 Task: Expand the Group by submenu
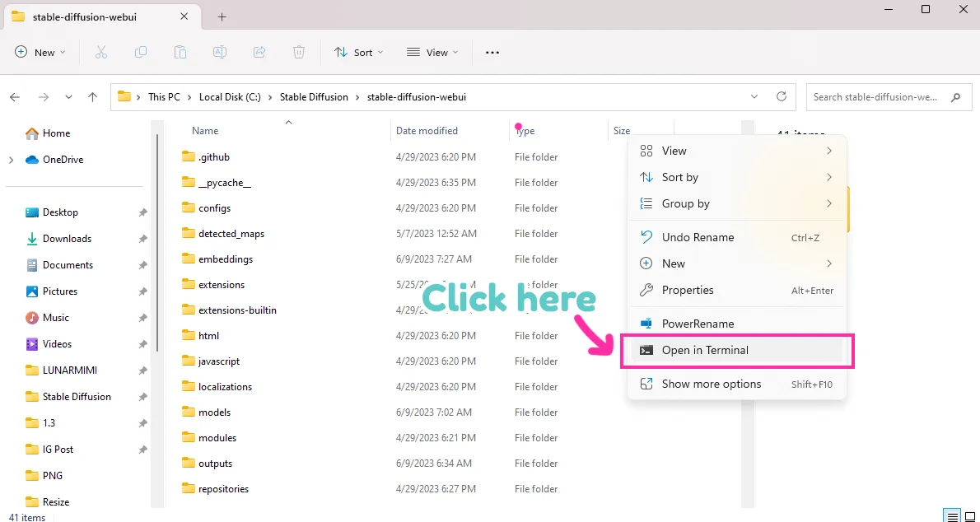click(x=737, y=203)
